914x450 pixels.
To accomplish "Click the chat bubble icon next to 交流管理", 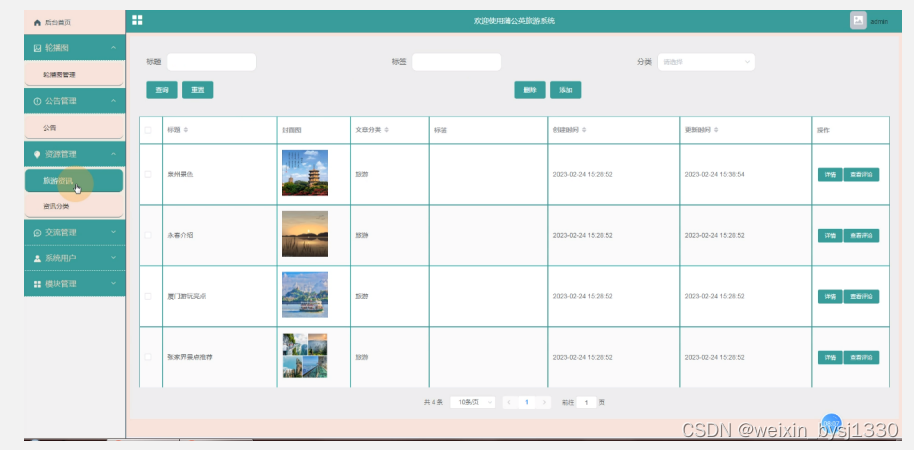I will pyautogui.click(x=37, y=233).
